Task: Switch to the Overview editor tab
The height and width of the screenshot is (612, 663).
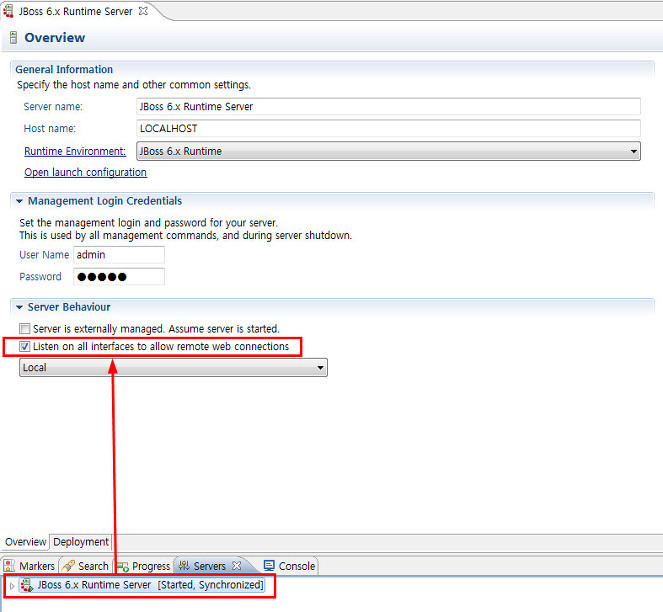Action: 25,542
